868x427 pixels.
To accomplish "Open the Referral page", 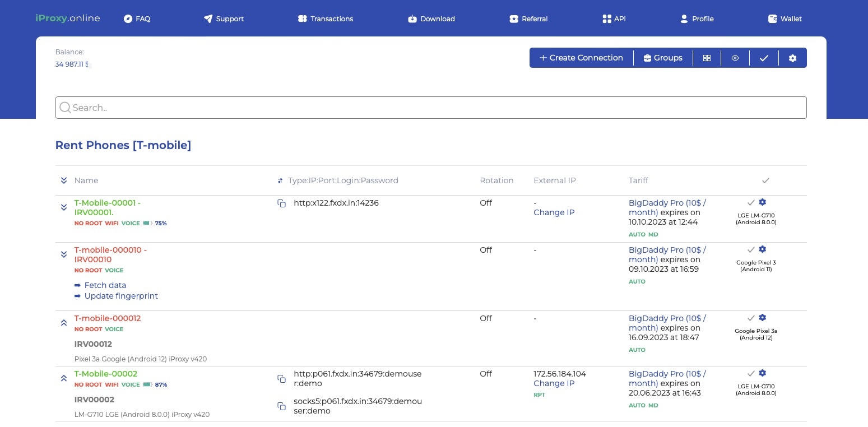I will point(528,19).
